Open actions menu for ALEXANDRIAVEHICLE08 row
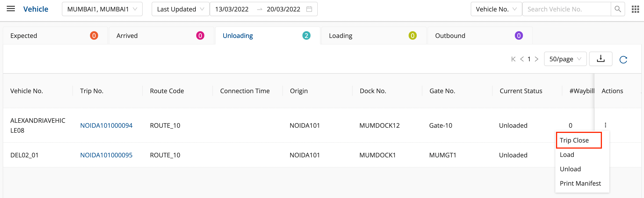Image resolution: width=644 pixels, height=198 pixels. tap(605, 125)
